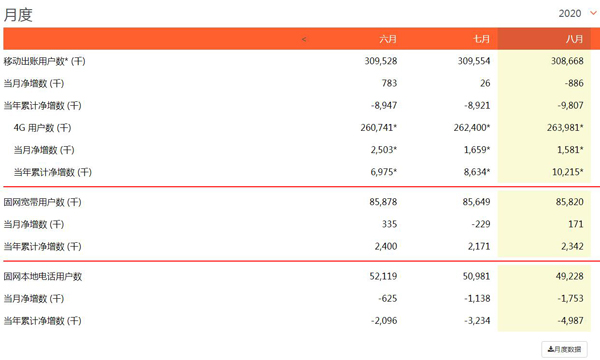Screen dimensions: 600x360
Task: Click the 月度 section title
Action: [x=18, y=15]
